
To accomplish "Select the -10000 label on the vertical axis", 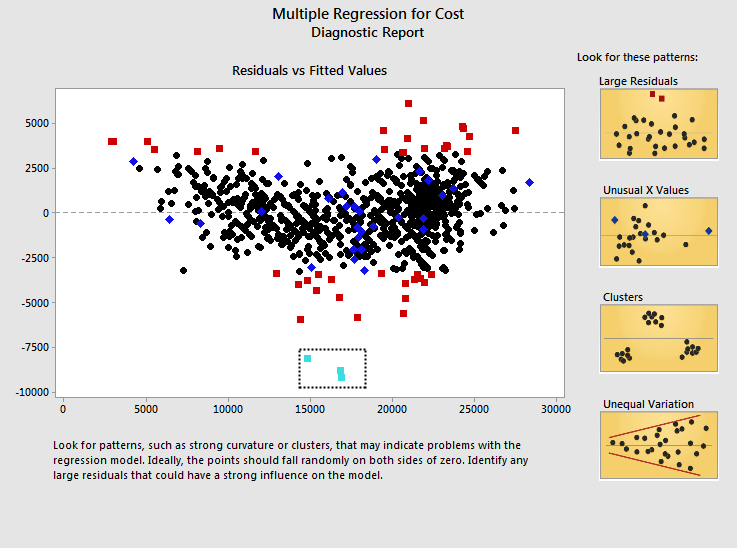I will pyautogui.click(x=28, y=392).
